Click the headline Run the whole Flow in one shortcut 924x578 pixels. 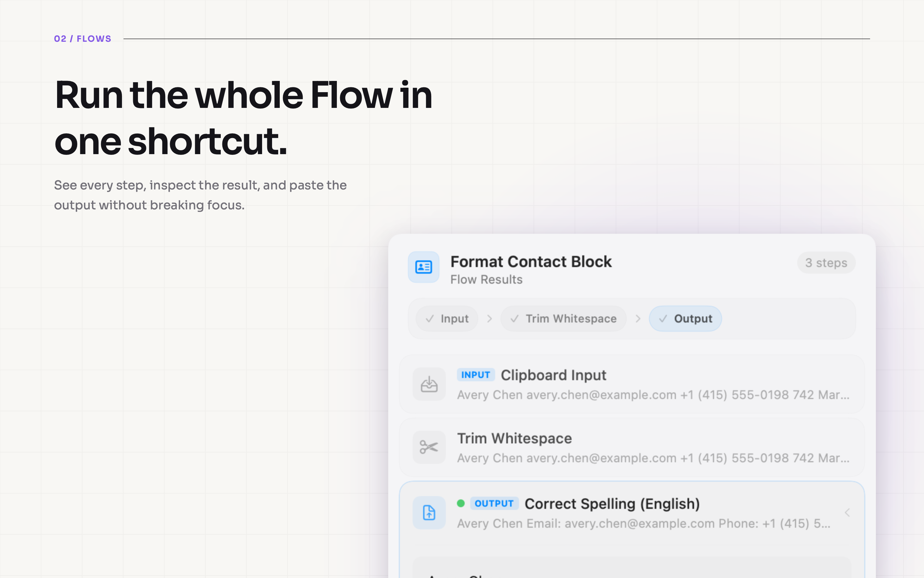[x=243, y=118]
